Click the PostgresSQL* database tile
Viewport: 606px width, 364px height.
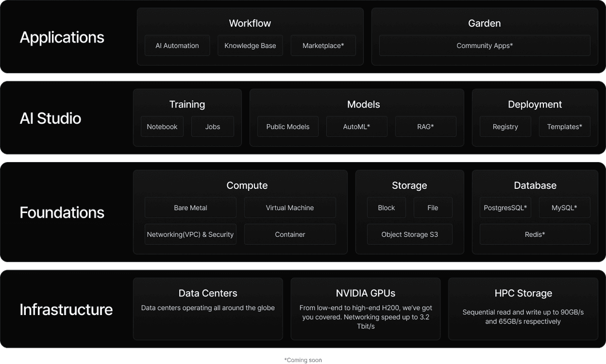coord(505,207)
